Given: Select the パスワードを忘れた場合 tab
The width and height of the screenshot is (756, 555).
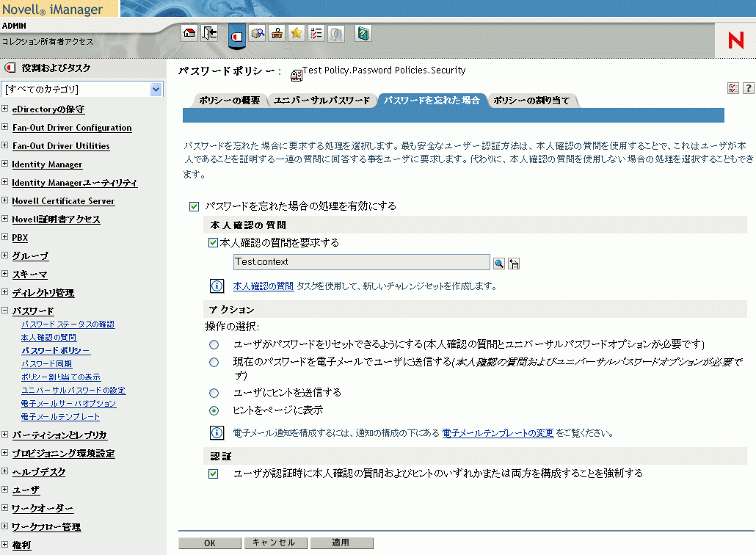Looking at the screenshot, I should 432,101.
